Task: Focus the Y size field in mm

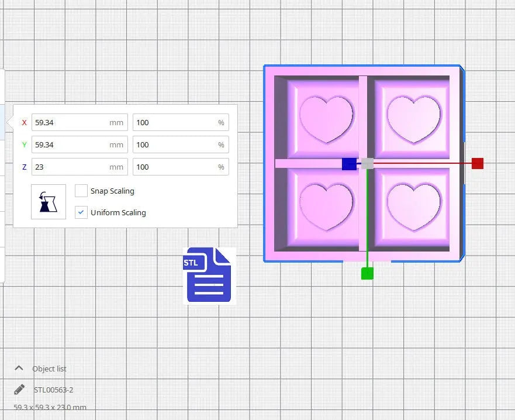Action: click(70, 145)
